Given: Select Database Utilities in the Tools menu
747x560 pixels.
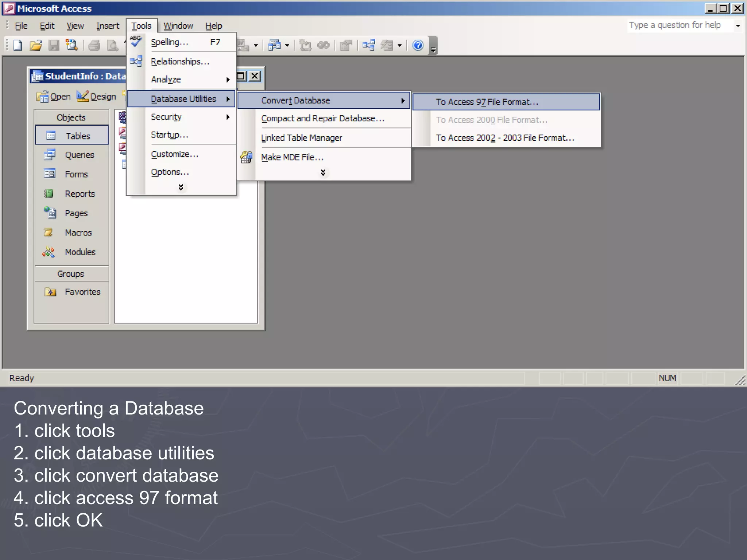Looking at the screenshot, I should [181, 99].
